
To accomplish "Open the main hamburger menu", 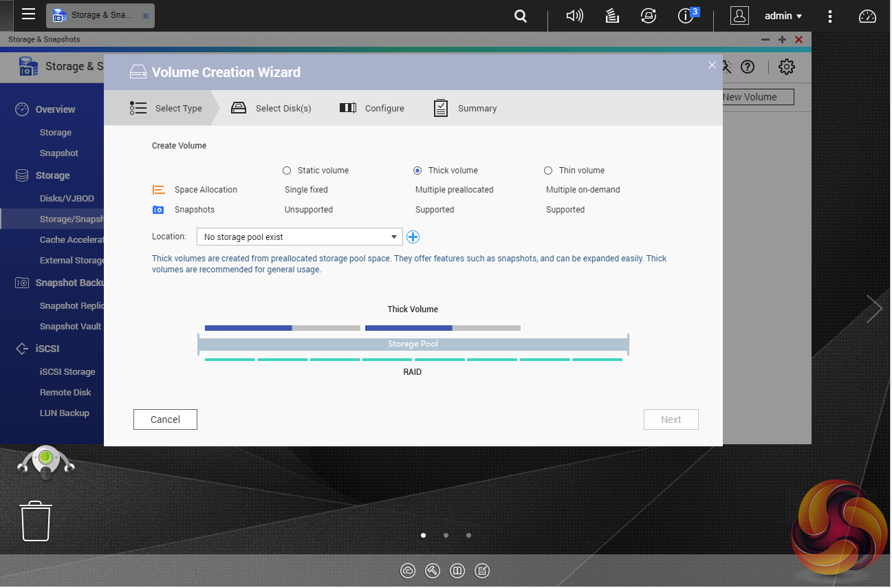I will 28,14.
